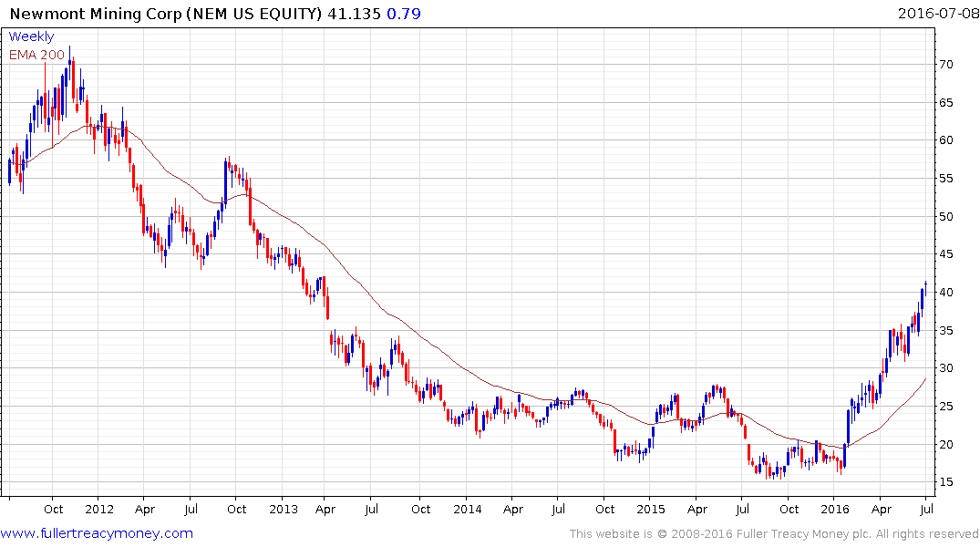Click the copyright notice for Fuller Treacy Money
The height and width of the screenshot is (547, 980).
774,534
